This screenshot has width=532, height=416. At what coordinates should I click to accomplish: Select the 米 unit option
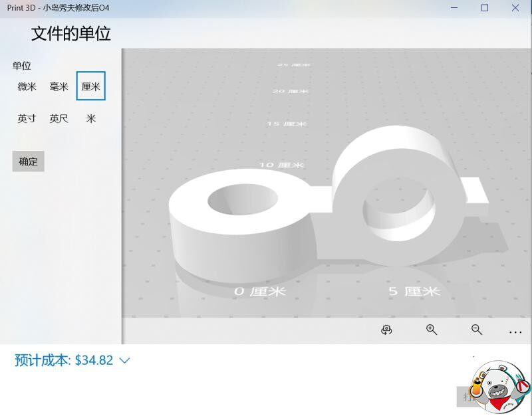click(91, 118)
